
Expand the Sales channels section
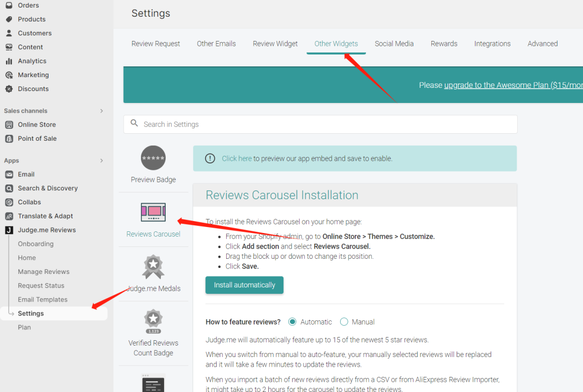[x=101, y=111]
